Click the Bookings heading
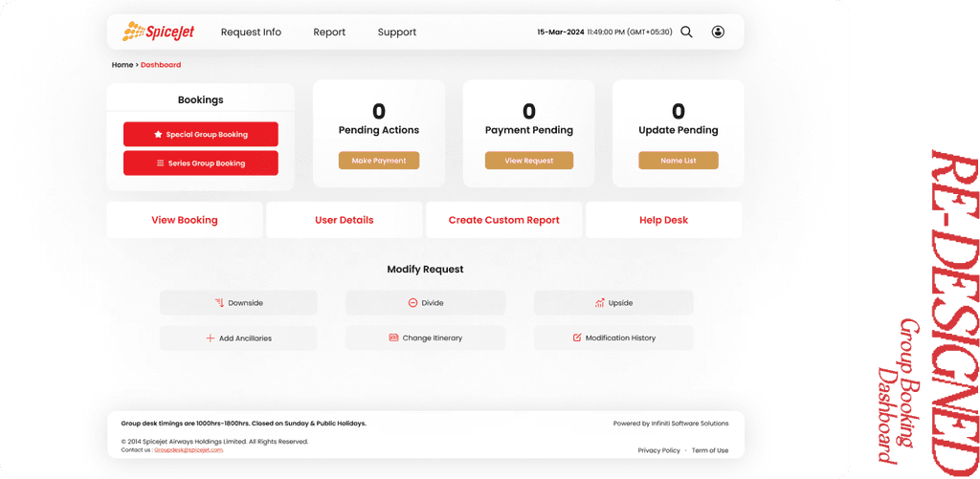The image size is (980, 479). [201, 100]
